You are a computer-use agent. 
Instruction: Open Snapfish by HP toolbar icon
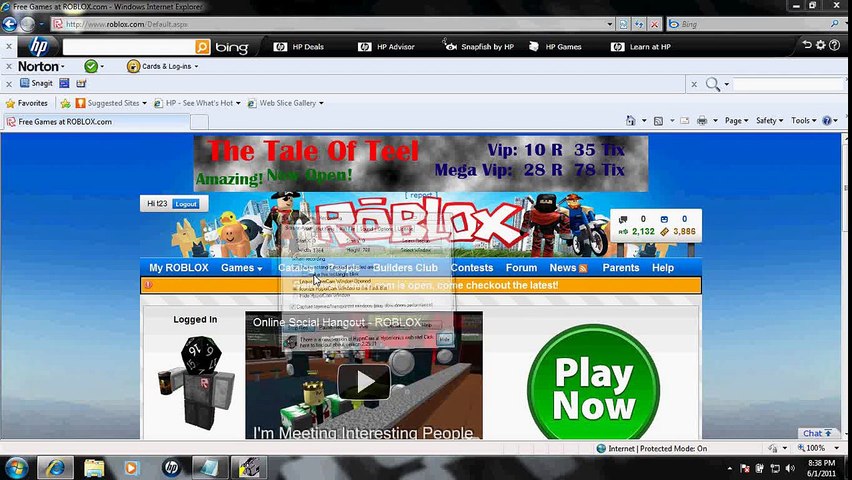(478, 47)
